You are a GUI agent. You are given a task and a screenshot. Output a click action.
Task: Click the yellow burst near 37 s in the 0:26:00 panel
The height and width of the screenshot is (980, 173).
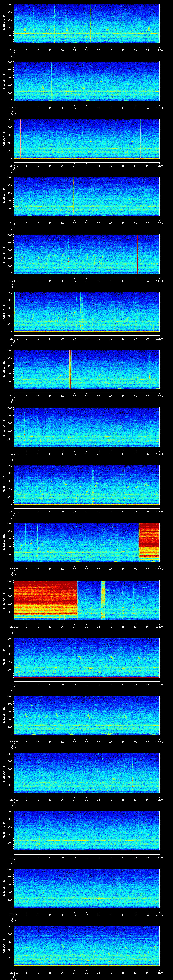coord(103,600)
